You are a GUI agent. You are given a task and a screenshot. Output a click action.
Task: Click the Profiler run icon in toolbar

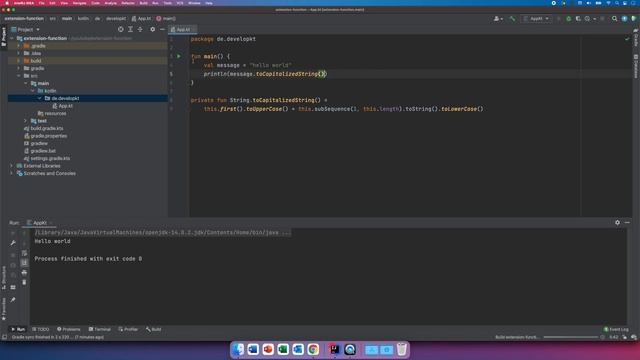tap(587, 19)
